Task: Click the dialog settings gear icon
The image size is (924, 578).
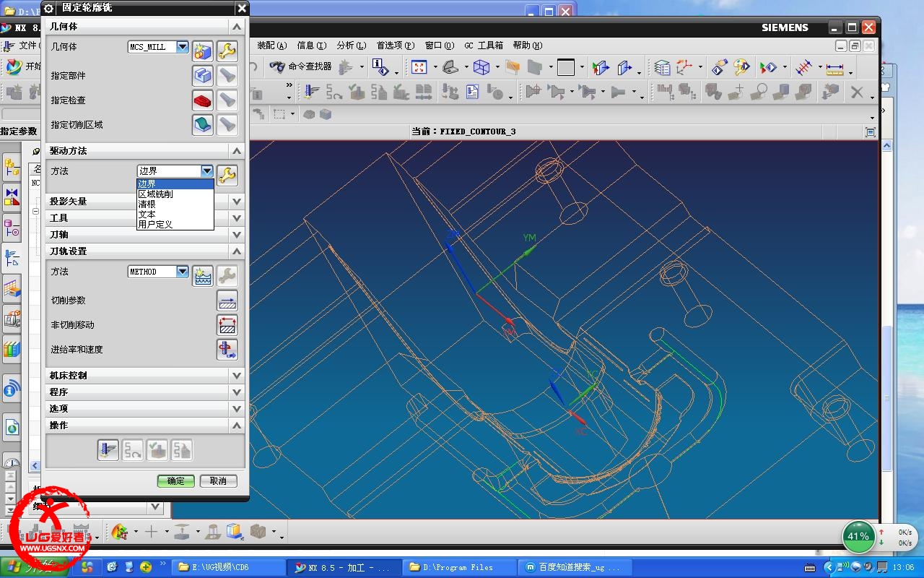Action: [49, 8]
